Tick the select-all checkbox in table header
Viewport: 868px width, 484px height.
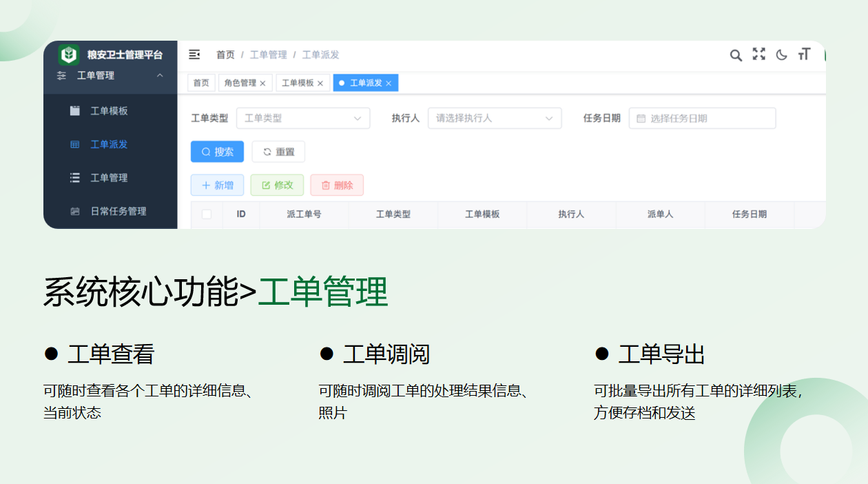point(207,214)
